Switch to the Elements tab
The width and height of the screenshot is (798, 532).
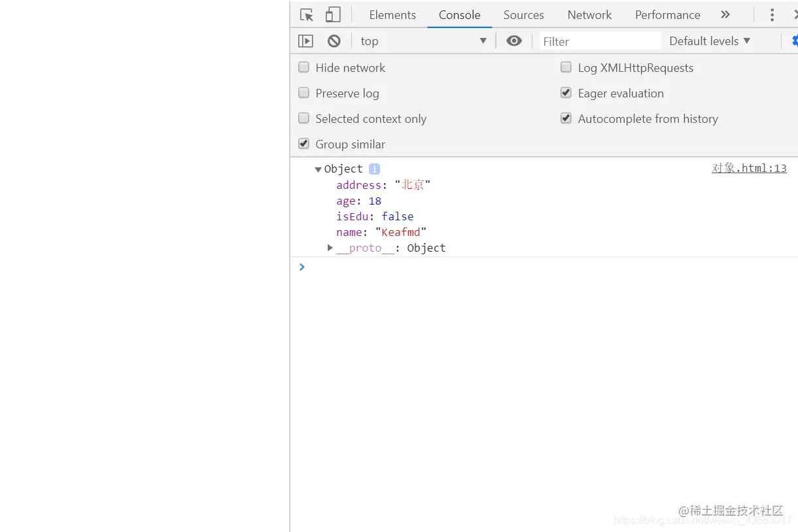[x=392, y=15]
